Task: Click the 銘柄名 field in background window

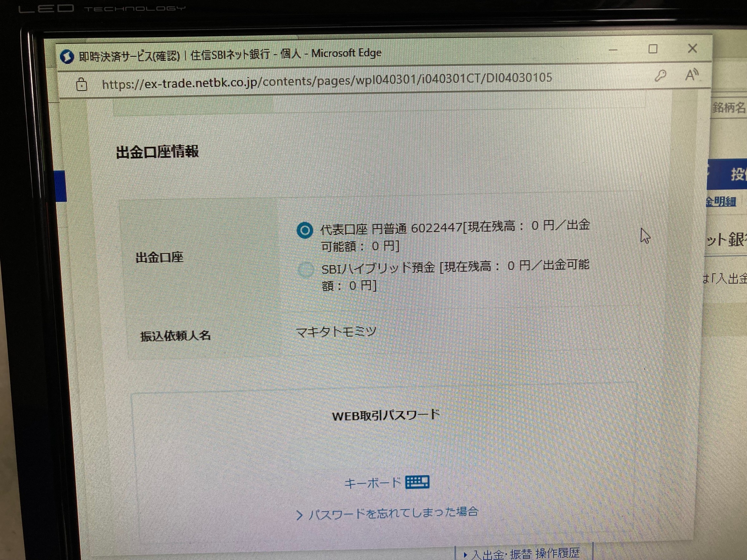Action: click(x=729, y=108)
